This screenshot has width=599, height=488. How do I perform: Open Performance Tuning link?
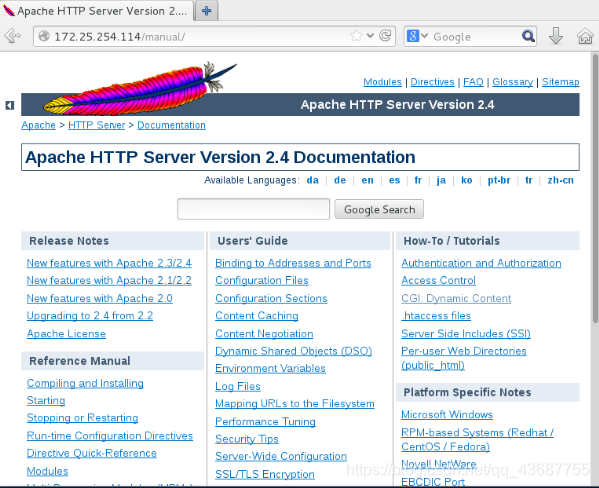pos(265,422)
